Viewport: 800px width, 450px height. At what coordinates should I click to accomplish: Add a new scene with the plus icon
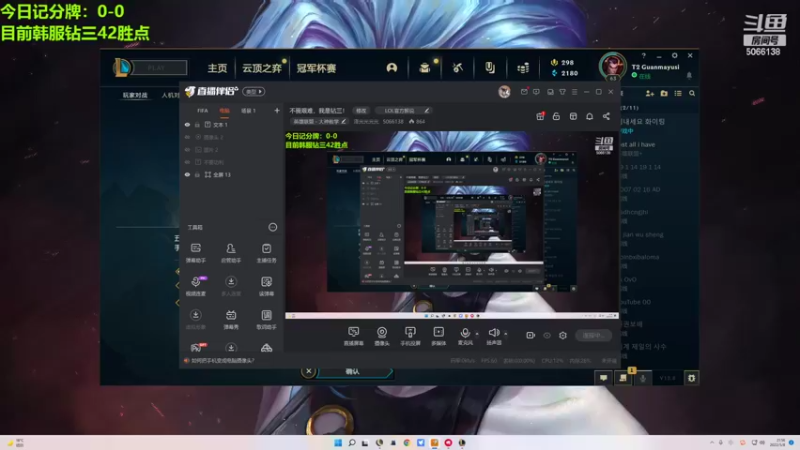click(277, 110)
